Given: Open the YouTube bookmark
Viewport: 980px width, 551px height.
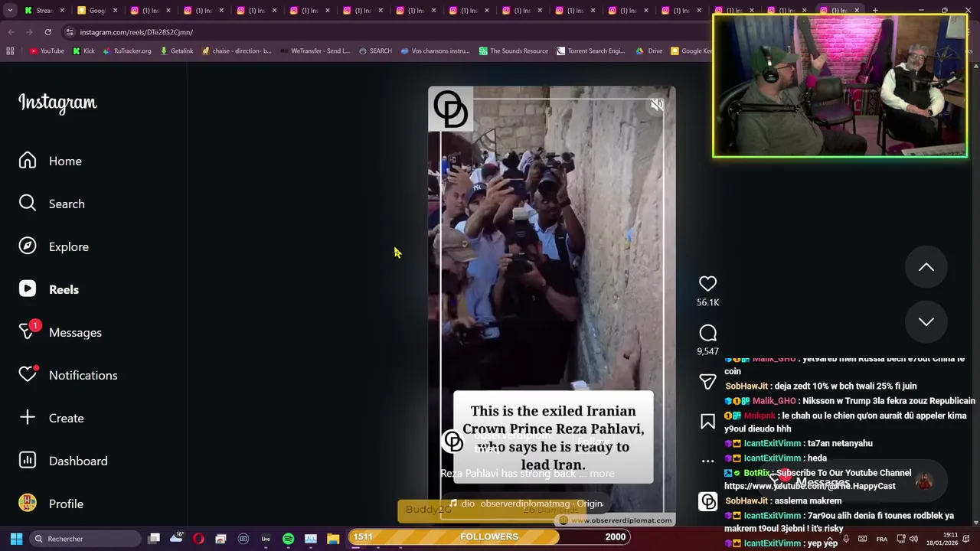Looking at the screenshot, I should pyautogui.click(x=47, y=51).
